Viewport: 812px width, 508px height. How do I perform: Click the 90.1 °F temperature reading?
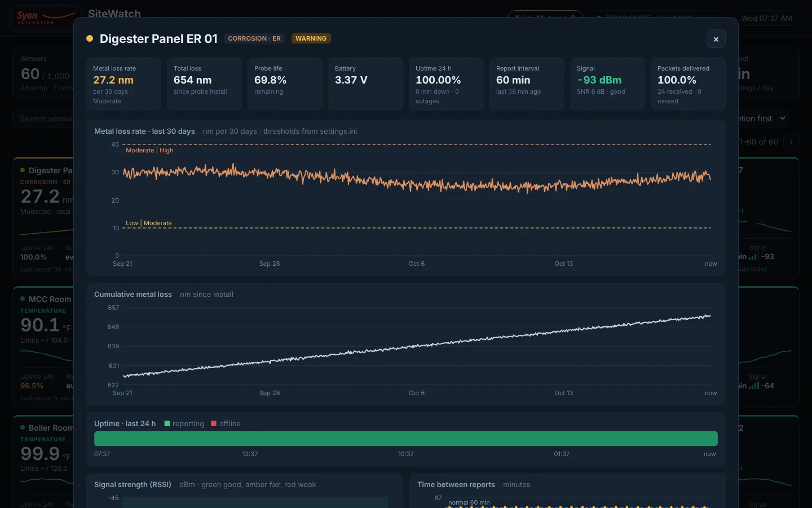(46, 325)
